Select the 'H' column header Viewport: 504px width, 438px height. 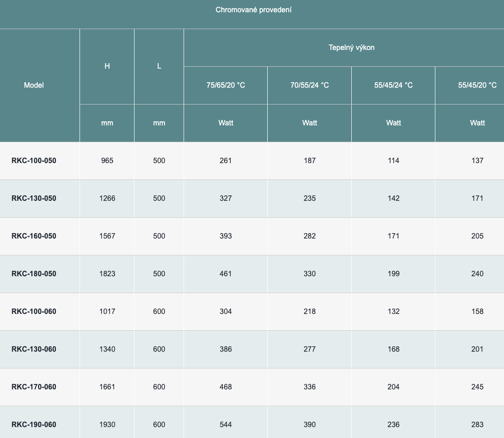(107, 66)
